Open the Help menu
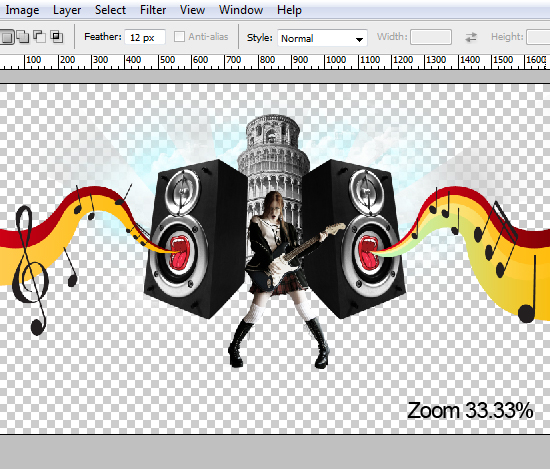Viewport: 550px width, 469px height. point(289,10)
